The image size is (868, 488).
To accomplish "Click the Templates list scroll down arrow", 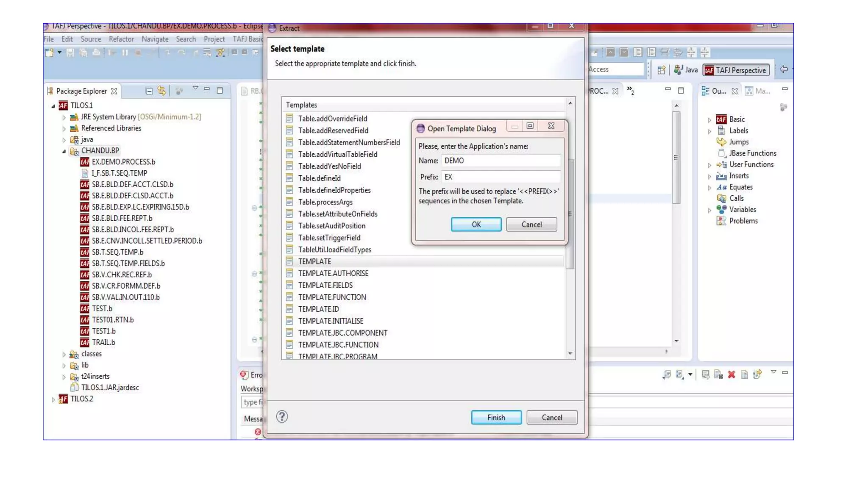I will [570, 353].
